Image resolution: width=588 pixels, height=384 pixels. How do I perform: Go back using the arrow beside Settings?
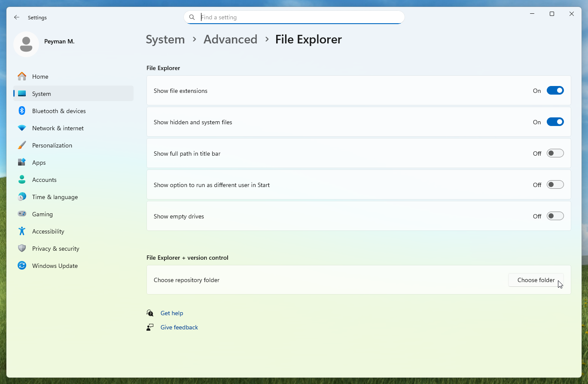tap(17, 17)
